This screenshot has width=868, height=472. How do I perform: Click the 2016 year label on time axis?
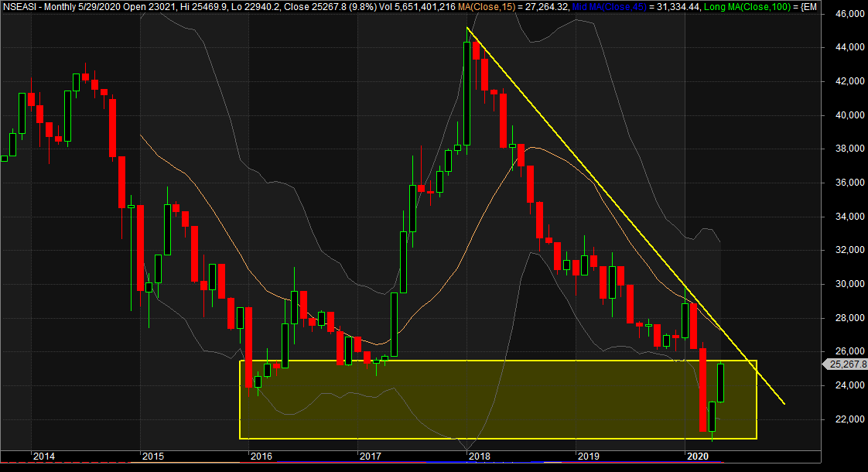[x=261, y=457]
